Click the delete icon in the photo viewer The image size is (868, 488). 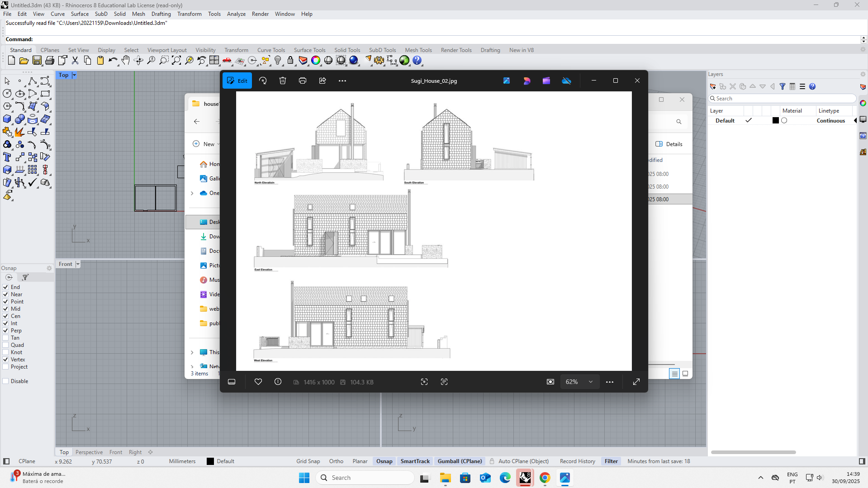coord(282,81)
